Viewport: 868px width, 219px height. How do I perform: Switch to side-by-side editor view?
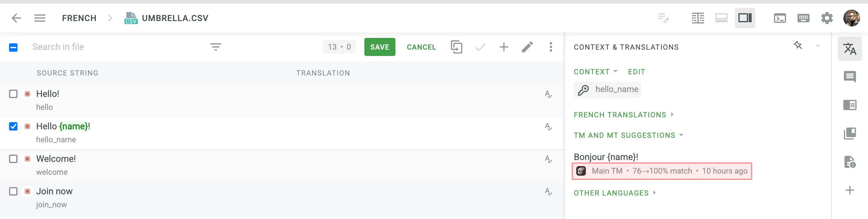click(698, 18)
